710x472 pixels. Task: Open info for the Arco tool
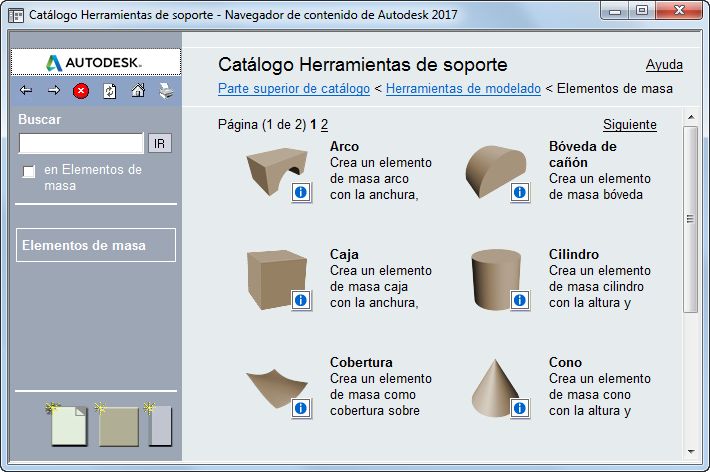(301, 193)
